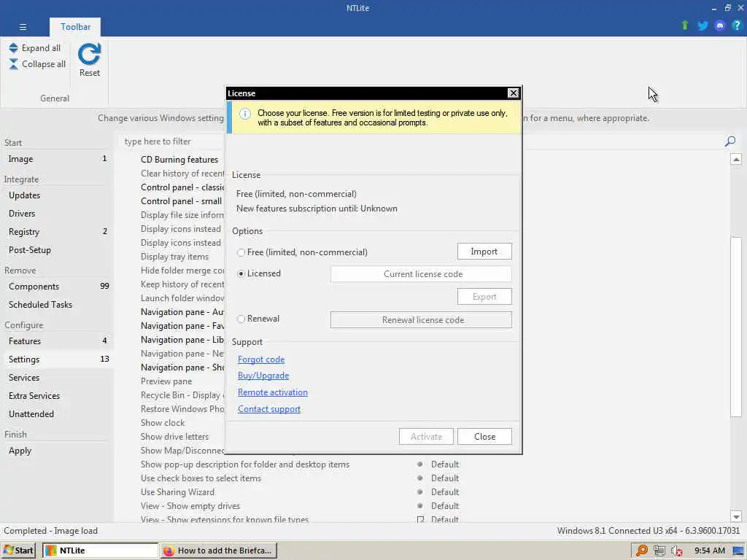Toggle checkbox for Show extensions for known file types
The image size is (747, 560).
tap(420, 519)
